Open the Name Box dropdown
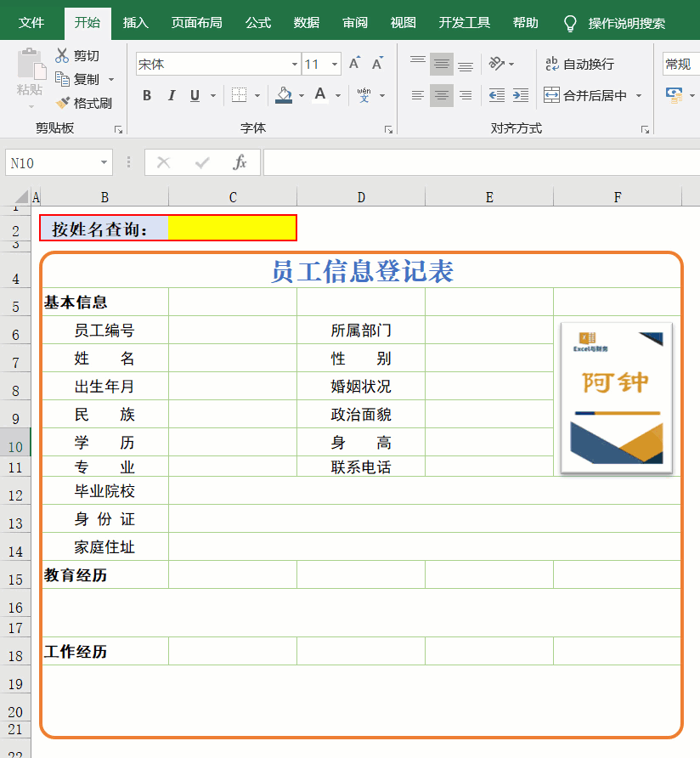Viewport: 700px width, 758px height. [x=104, y=162]
